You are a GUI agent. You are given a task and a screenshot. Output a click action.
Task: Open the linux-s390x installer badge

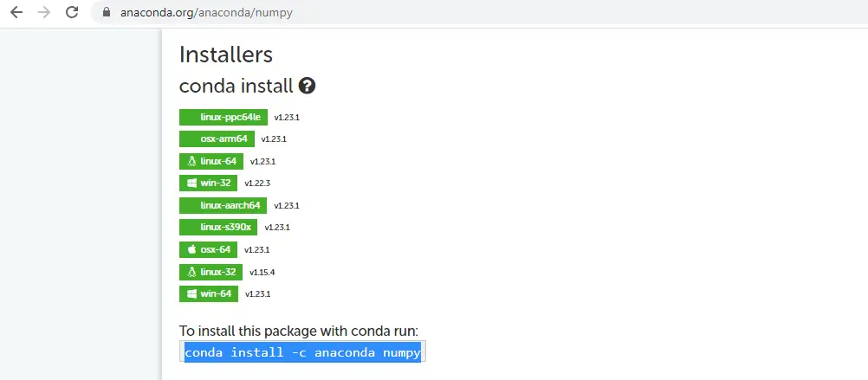(218, 228)
